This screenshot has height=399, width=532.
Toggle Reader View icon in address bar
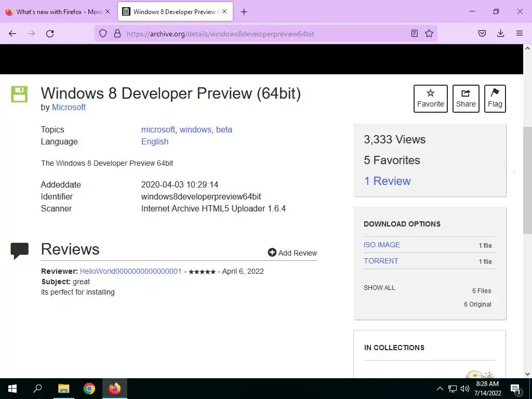click(x=414, y=33)
